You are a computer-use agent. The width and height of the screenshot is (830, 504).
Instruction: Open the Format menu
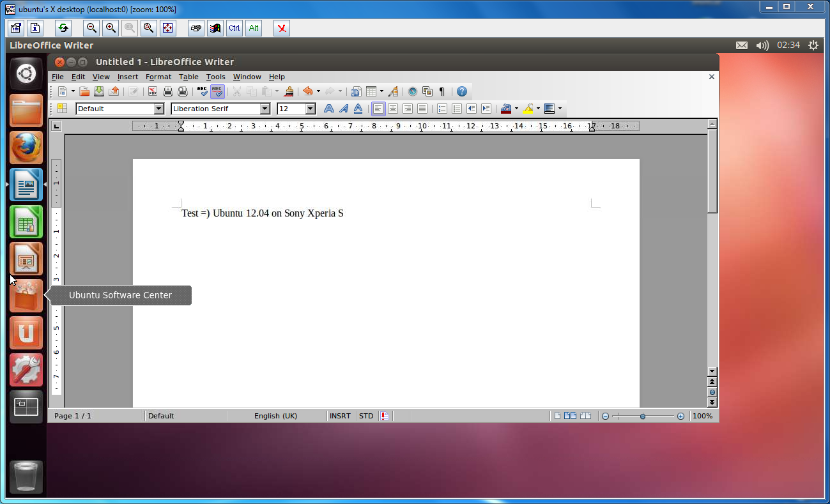158,77
